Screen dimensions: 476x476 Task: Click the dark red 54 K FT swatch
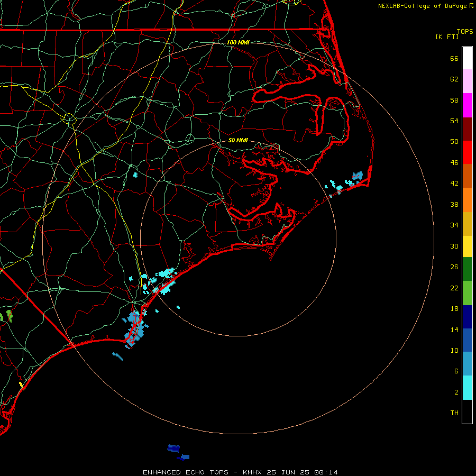pyautogui.click(x=467, y=129)
